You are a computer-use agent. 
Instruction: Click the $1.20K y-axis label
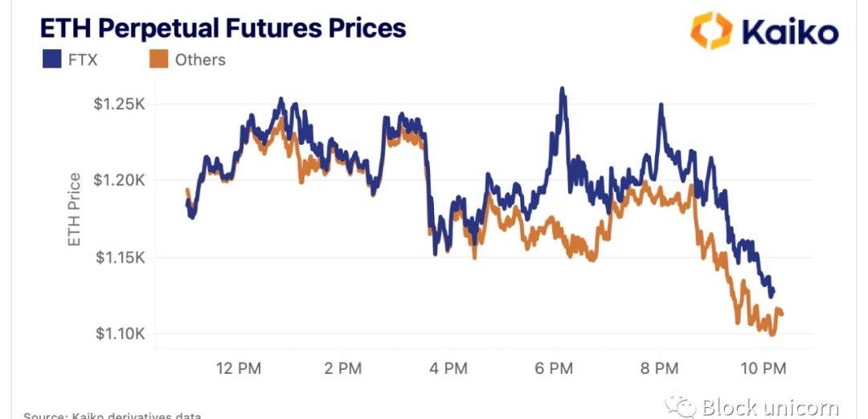click(x=119, y=181)
